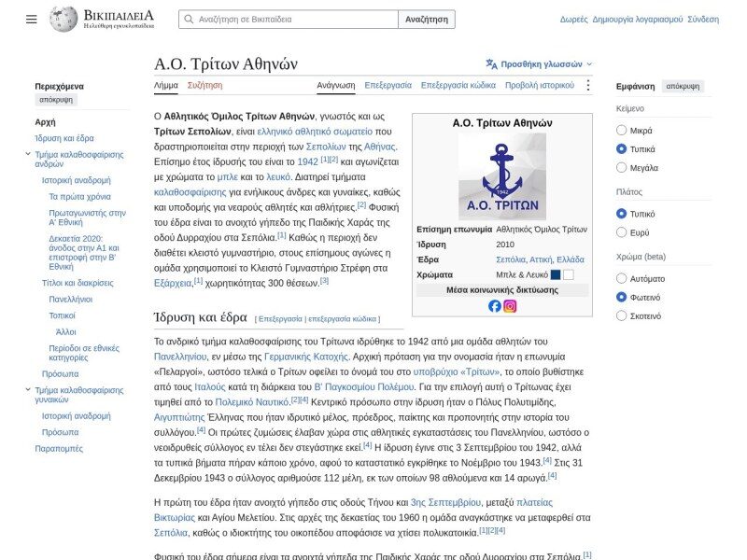Viewport: 747px width, 560px height.
Task: Jump to Παραπομπές in contents
Action: (59, 449)
